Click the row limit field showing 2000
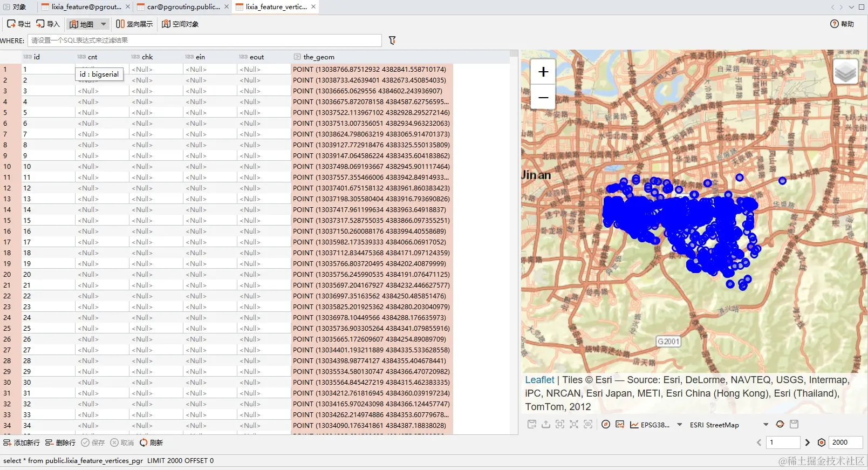 [x=845, y=442]
